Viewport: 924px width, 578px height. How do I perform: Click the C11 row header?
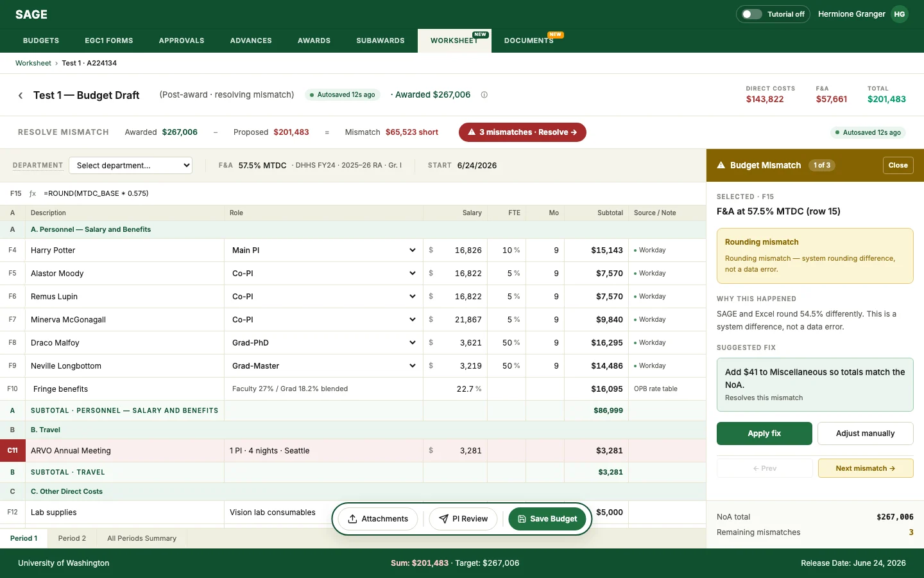pos(12,451)
